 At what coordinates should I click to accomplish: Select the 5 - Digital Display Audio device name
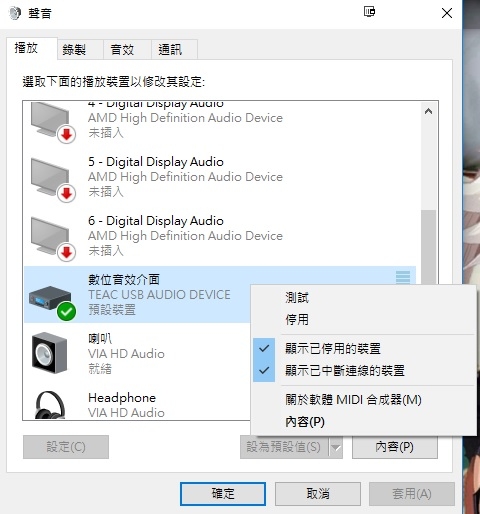click(x=156, y=162)
